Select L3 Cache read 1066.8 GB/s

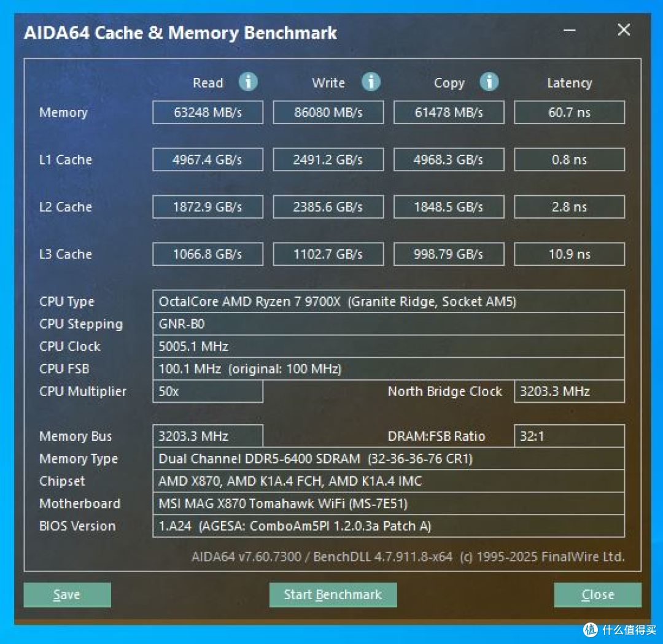(207, 254)
